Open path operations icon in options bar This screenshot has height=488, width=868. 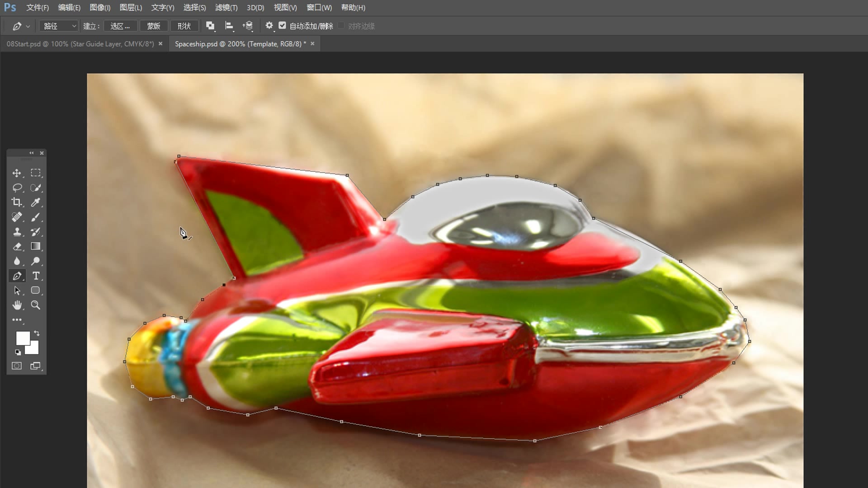click(210, 26)
